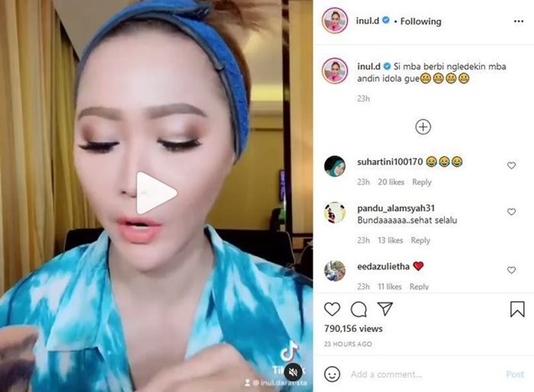The image size is (534, 392).
Task: Reply to pandu_alamsyah31's comment
Action: (x=421, y=240)
